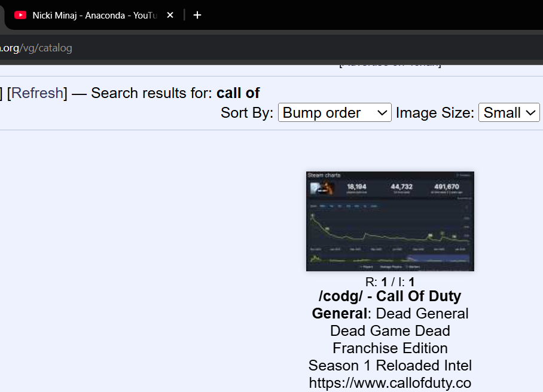This screenshot has height=392, width=543.
Task: Click the /codg/ - Call Of Duty General title
Action: pos(390,305)
